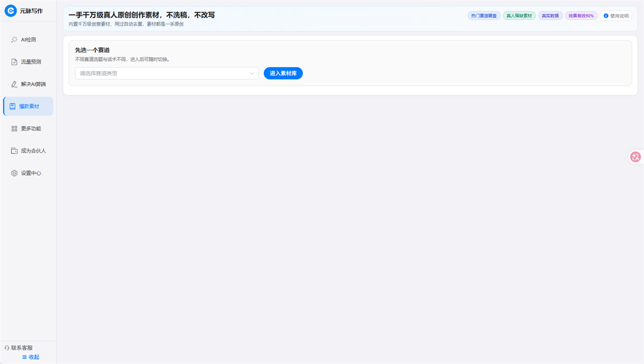Open the AI检测 menu item

[28, 39]
